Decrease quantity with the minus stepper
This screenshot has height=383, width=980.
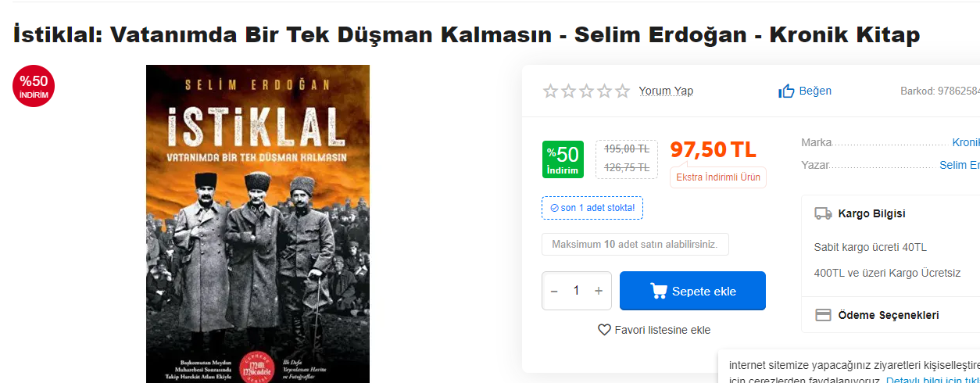554,291
